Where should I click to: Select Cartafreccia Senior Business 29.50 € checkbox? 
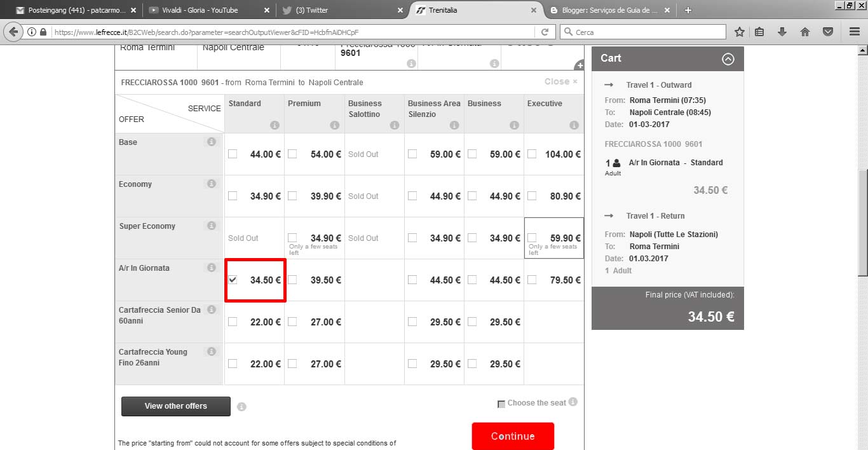click(x=472, y=322)
